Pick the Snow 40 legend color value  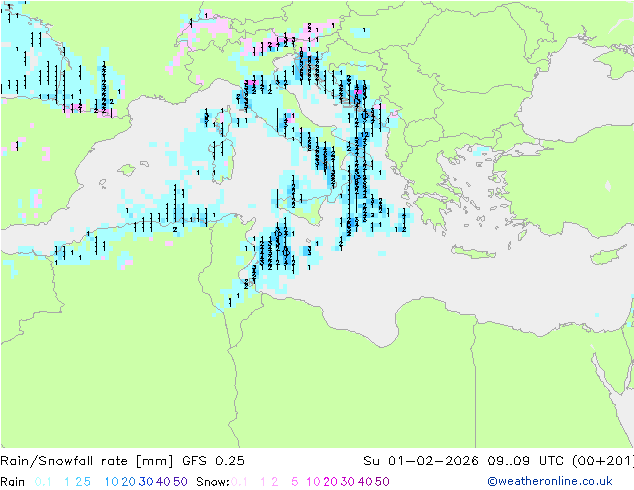pyautogui.click(x=365, y=482)
